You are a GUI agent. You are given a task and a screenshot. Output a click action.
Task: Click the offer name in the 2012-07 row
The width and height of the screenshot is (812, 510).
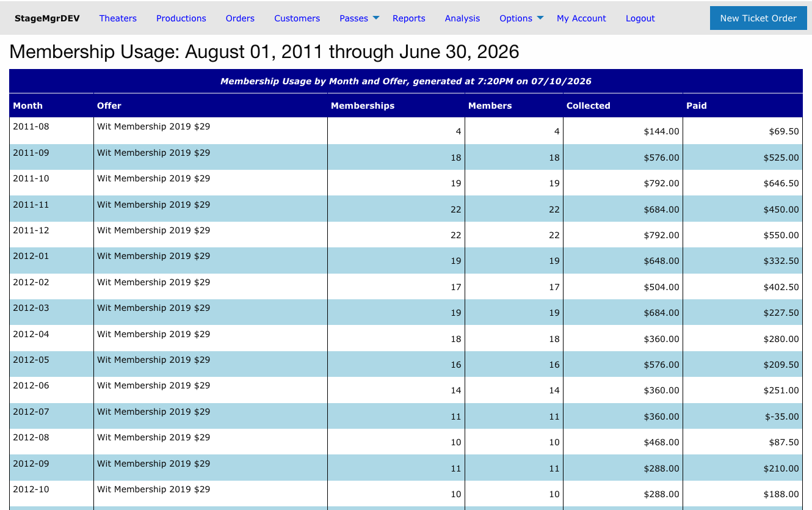[153, 412]
